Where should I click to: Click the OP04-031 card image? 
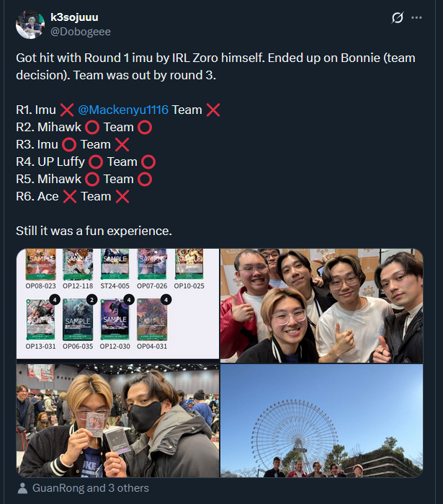(152, 319)
